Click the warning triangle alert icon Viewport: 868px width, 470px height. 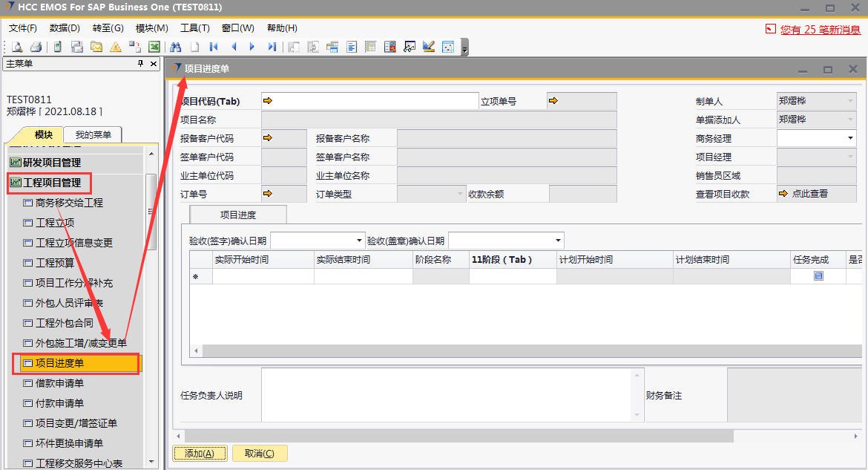pos(115,47)
